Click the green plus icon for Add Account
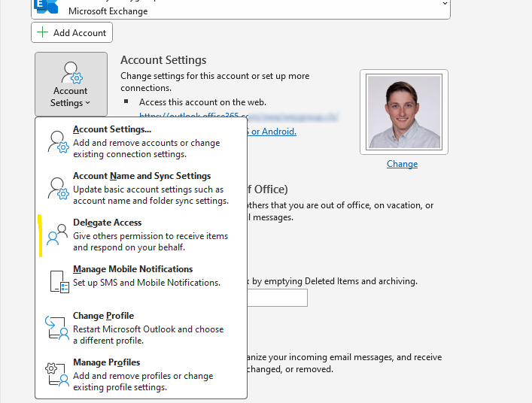The image size is (532, 403). pos(42,32)
